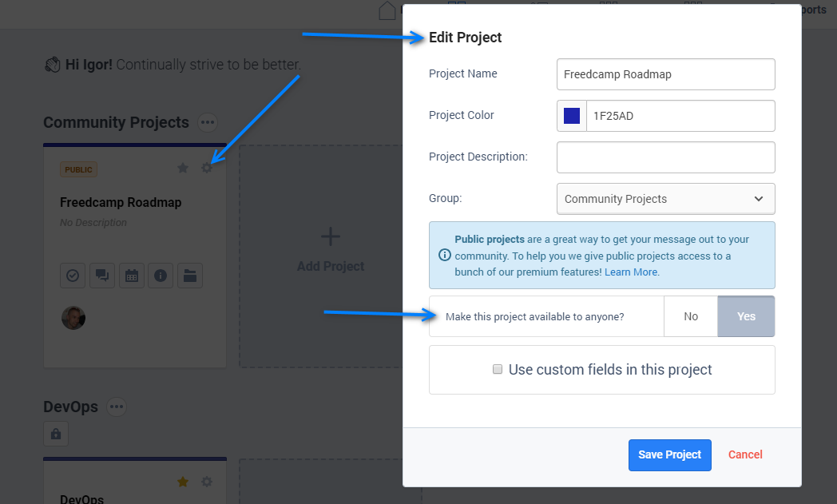Open the Group dropdown showing Community Projects

tap(665, 199)
